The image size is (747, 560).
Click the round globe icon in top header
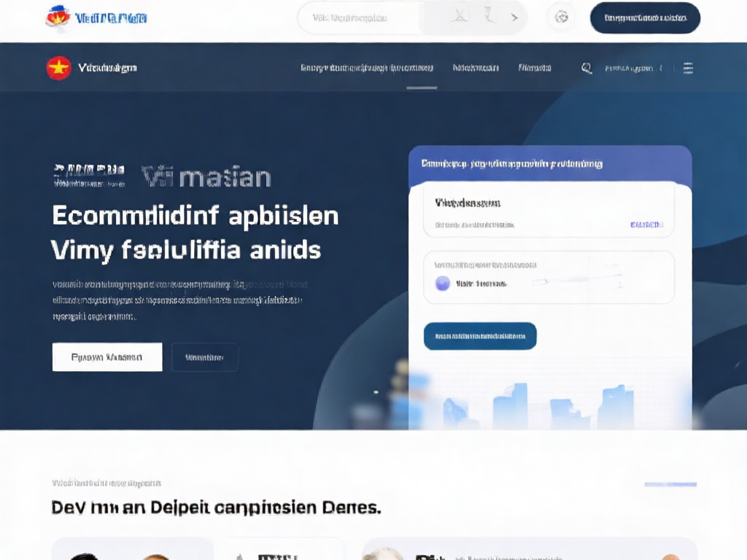[561, 17]
